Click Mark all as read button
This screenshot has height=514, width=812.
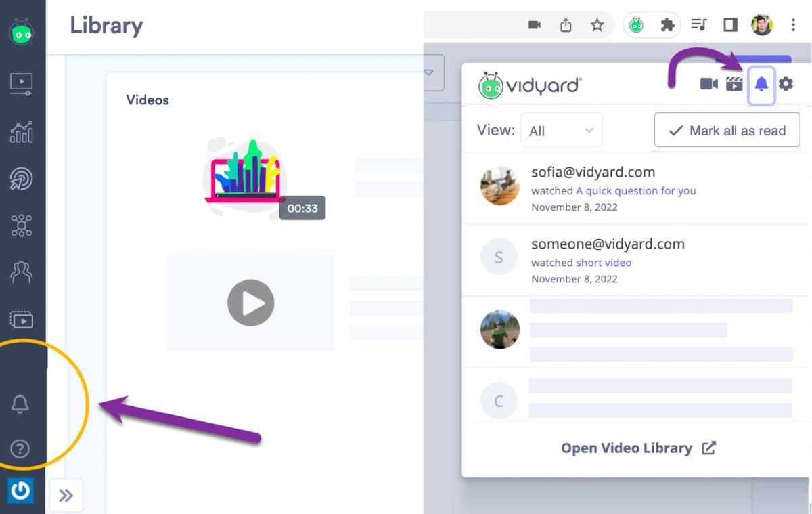click(x=727, y=130)
